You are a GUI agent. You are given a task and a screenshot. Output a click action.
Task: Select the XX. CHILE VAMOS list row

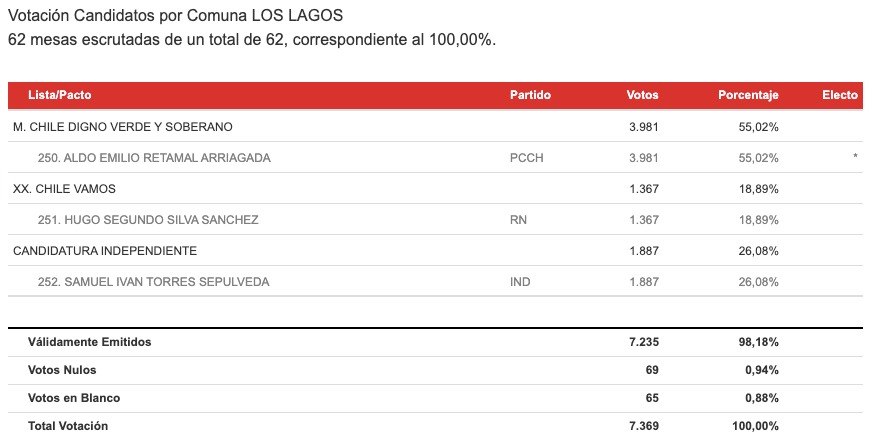click(435, 188)
